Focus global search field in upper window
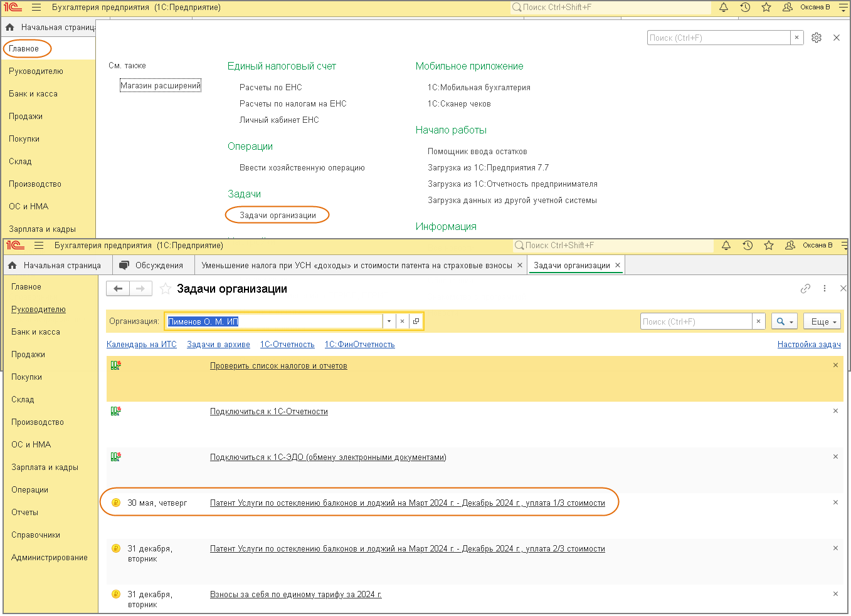 pos(611,8)
